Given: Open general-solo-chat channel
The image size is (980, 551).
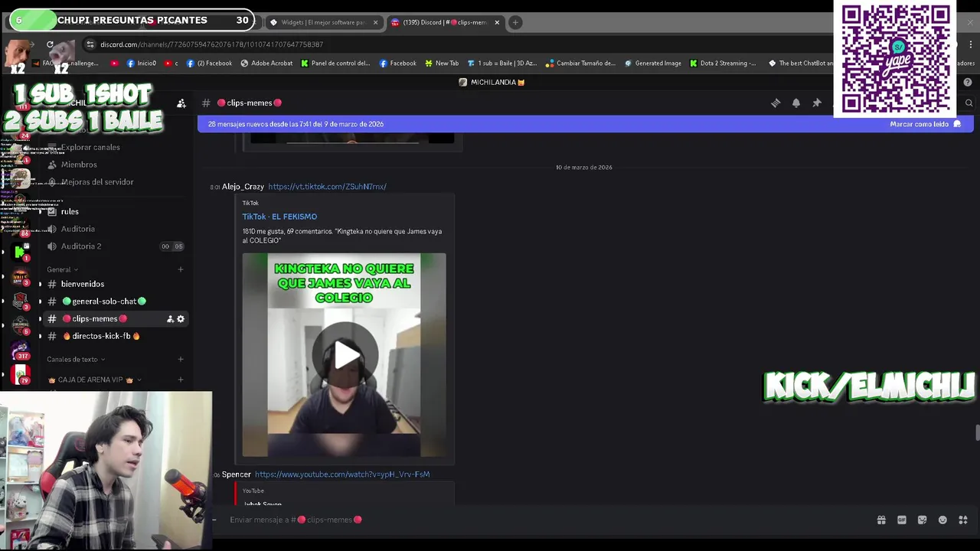Looking at the screenshot, I should [103, 302].
